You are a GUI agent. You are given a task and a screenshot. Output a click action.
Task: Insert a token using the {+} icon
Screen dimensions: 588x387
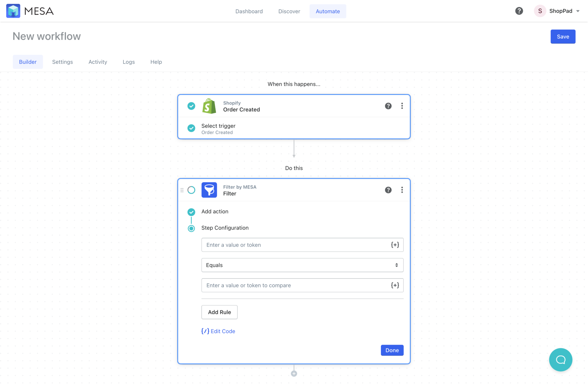pyautogui.click(x=395, y=245)
